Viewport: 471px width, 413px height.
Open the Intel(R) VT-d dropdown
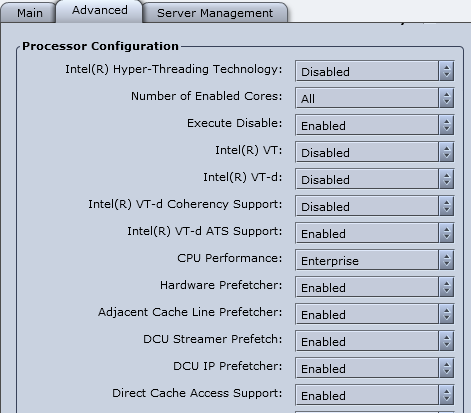tap(375, 179)
